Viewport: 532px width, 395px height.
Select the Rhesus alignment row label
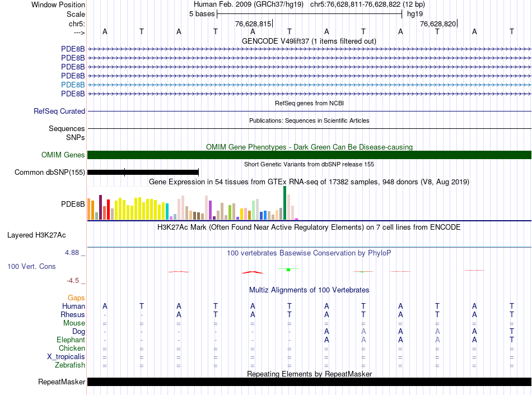(x=73, y=314)
